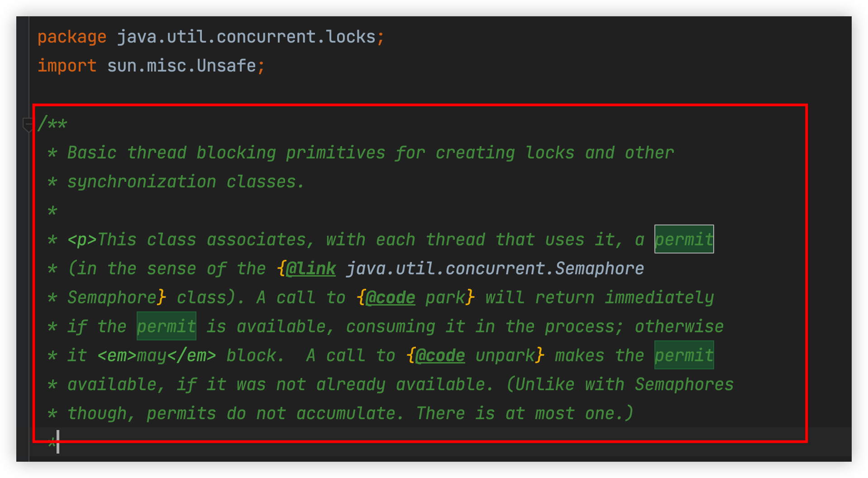This screenshot has height=478, width=868.
Task: Click 'synchronization classes.' comment line
Action: click(186, 182)
